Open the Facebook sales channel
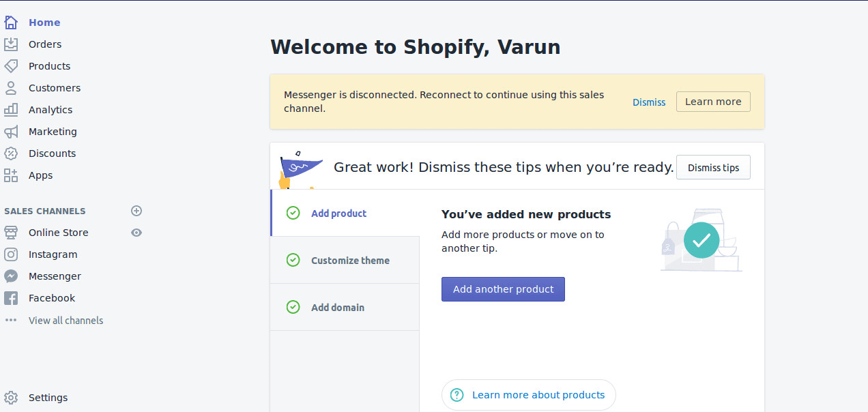868x412 pixels. (x=52, y=298)
